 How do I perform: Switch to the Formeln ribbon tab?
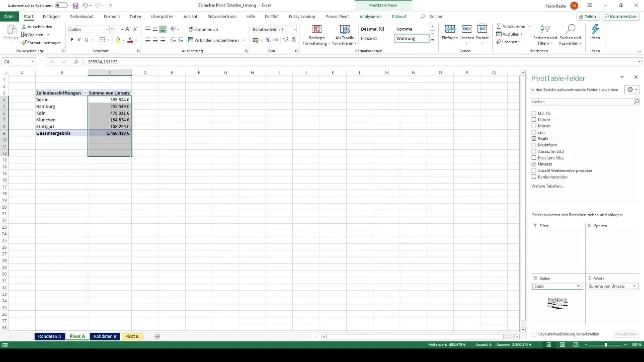tap(112, 17)
